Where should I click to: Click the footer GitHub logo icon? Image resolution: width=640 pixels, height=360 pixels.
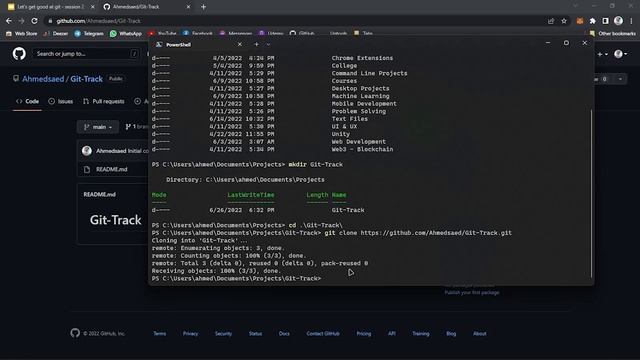click(75, 333)
